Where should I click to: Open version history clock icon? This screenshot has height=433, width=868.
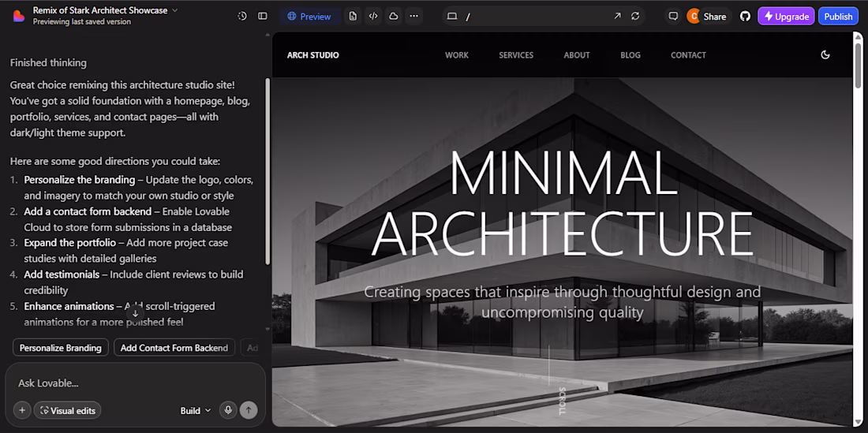coord(242,16)
